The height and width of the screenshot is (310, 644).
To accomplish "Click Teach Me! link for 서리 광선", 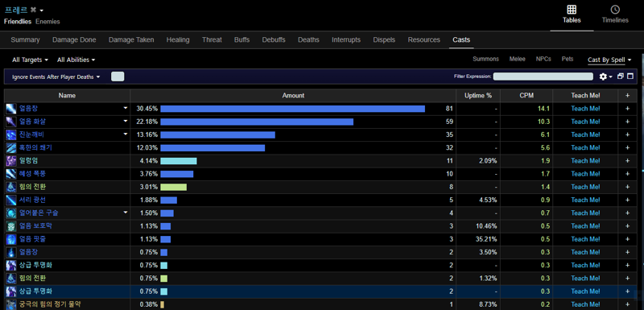I will coord(585,200).
